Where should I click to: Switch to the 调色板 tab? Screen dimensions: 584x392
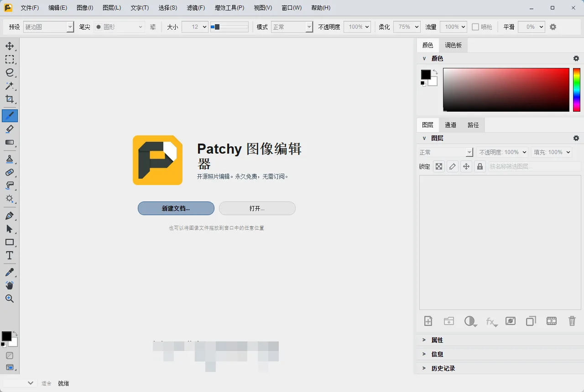tap(454, 45)
